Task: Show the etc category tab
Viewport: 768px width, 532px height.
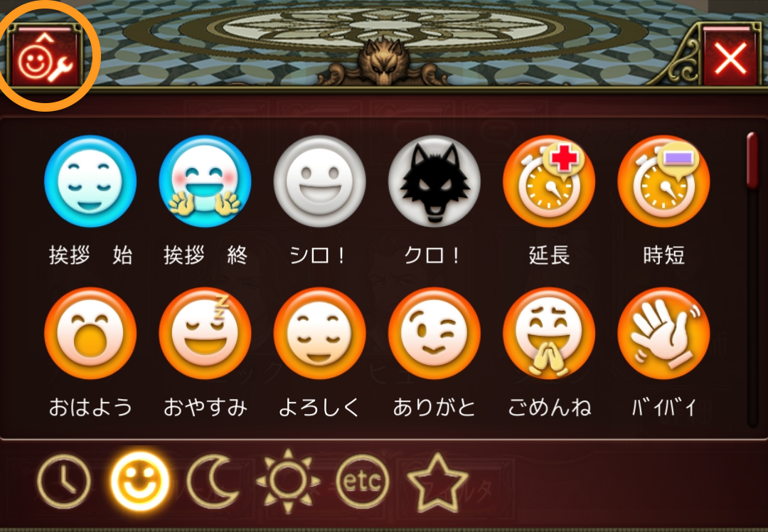Action: (363, 481)
